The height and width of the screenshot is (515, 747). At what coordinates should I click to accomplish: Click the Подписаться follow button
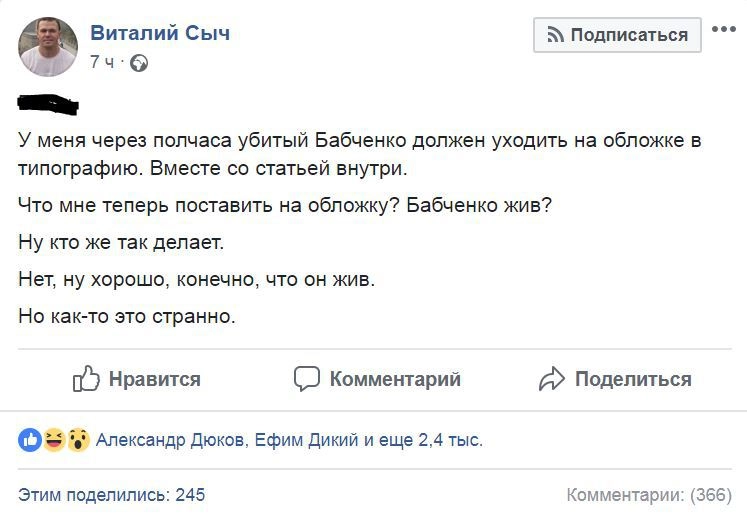coord(617,35)
